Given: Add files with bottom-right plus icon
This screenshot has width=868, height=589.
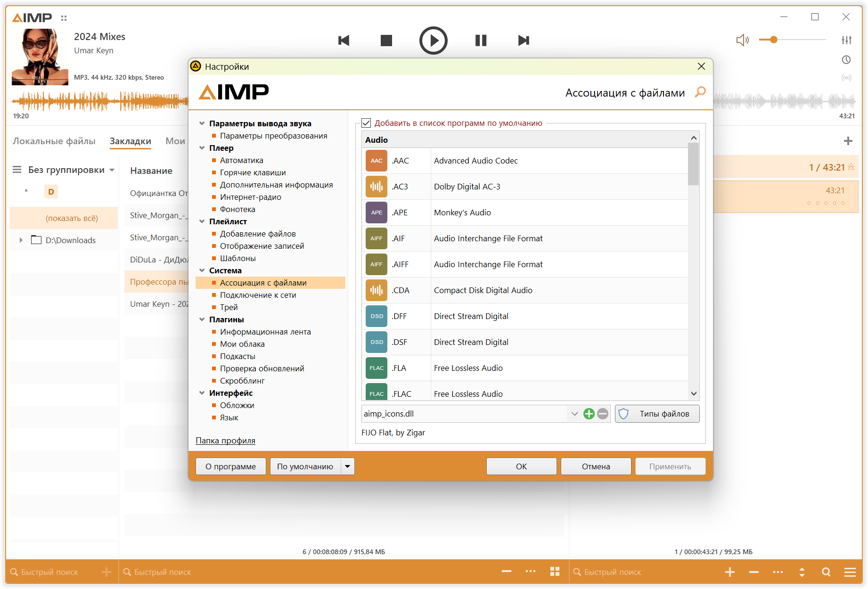Looking at the screenshot, I should tap(730, 572).
